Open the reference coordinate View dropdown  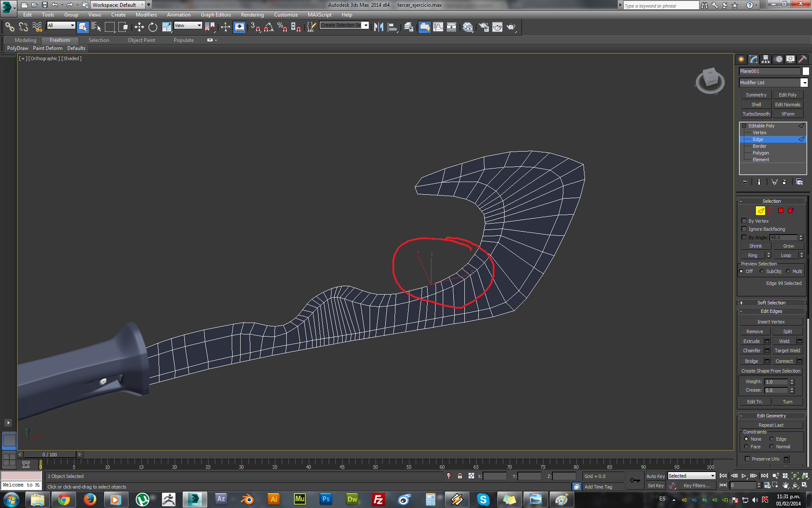coord(188,25)
